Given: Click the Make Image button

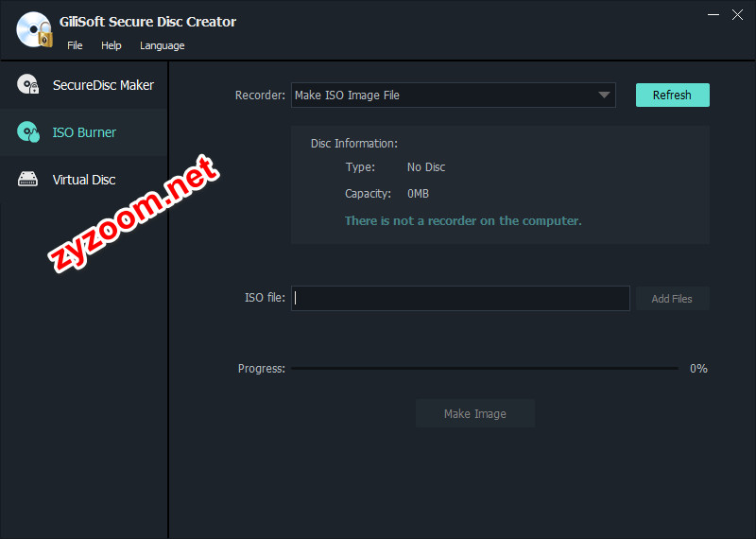Looking at the screenshot, I should click(475, 413).
